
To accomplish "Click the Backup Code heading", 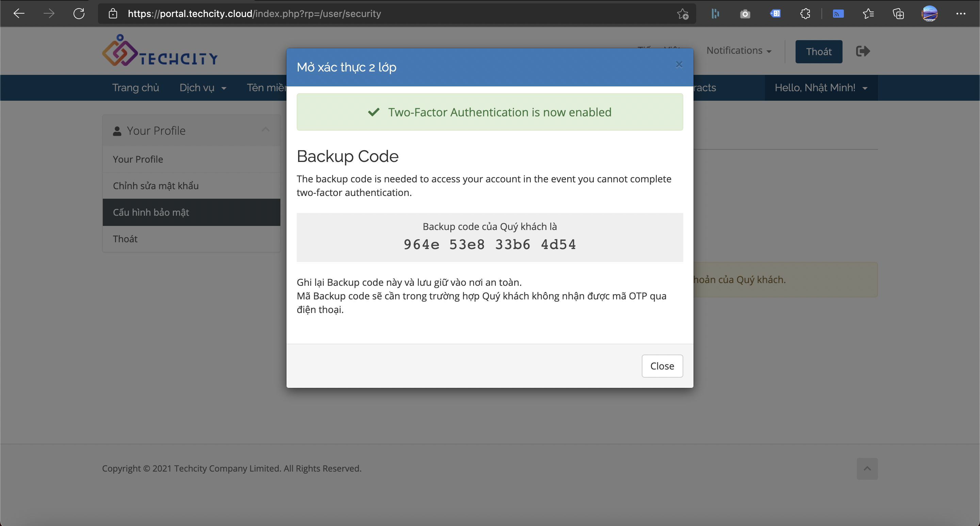I will click(347, 156).
